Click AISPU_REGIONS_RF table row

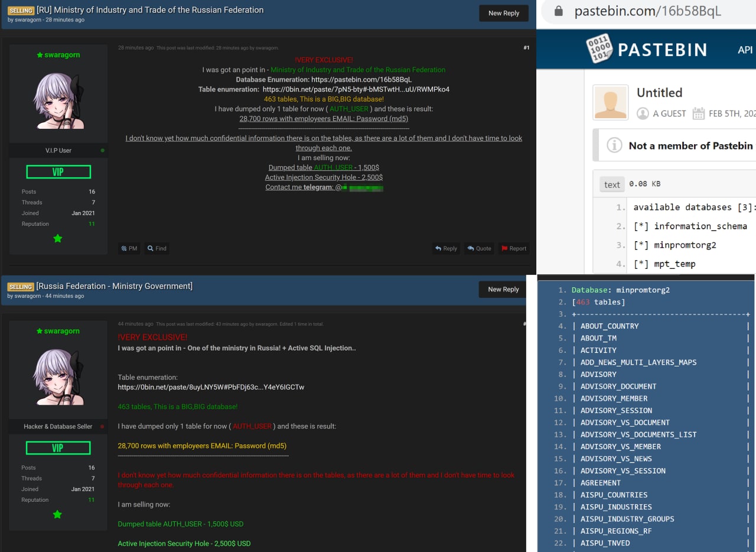coord(616,531)
